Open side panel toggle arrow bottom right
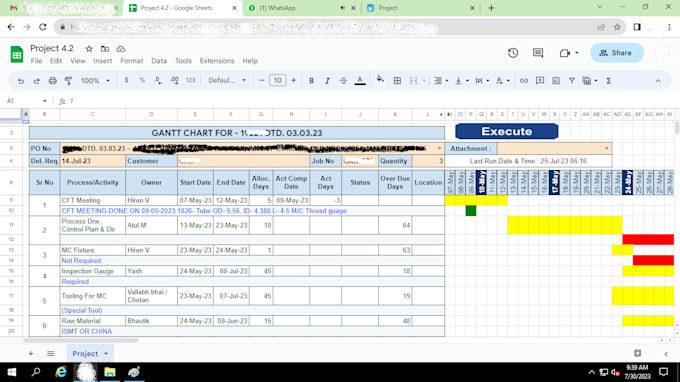The width and height of the screenshot is (680, 382). [x=666, y=354]
